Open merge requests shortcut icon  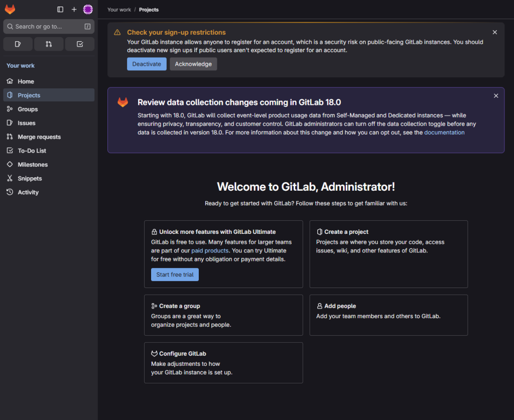49,44
